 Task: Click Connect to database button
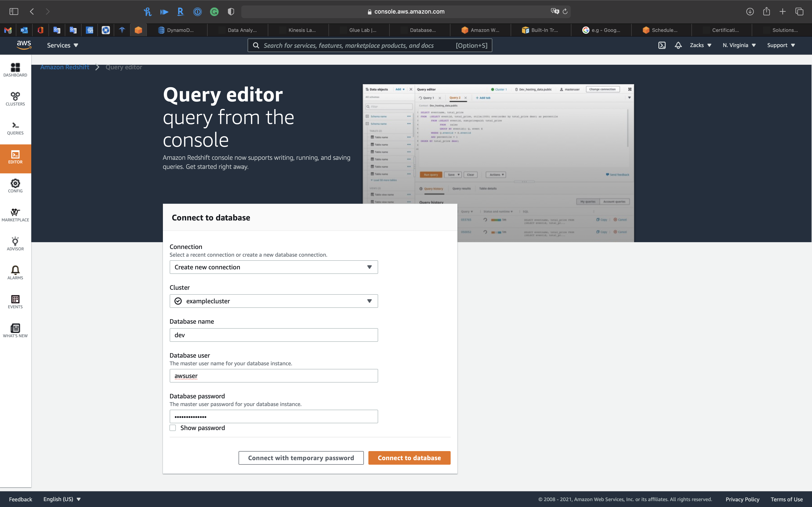tap(409, 458)
